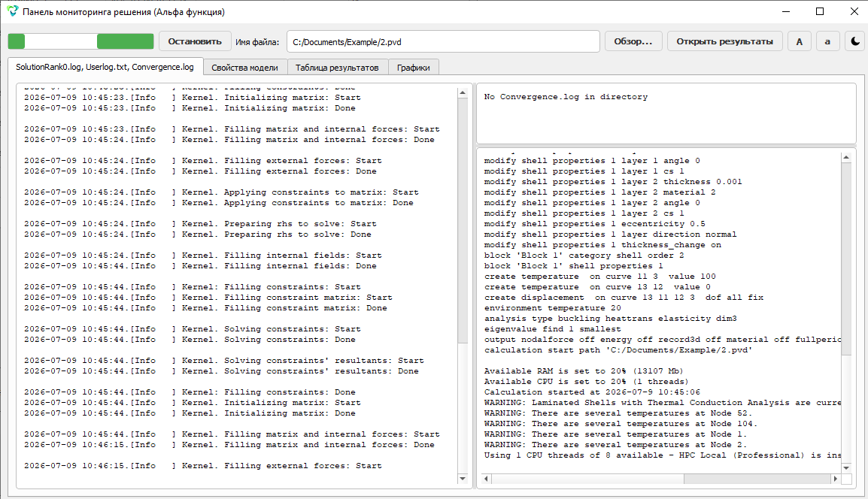Viewport: 868px width, 499px height.
Task: Click warning about temperatures at Node 104
Action: tap(621, 423)
